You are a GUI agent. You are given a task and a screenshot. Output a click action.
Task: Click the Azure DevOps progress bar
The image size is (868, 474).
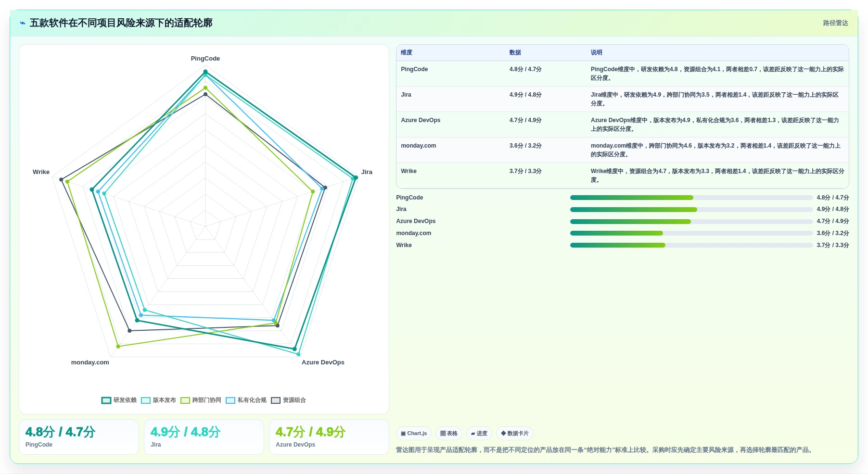coord(691,222)
